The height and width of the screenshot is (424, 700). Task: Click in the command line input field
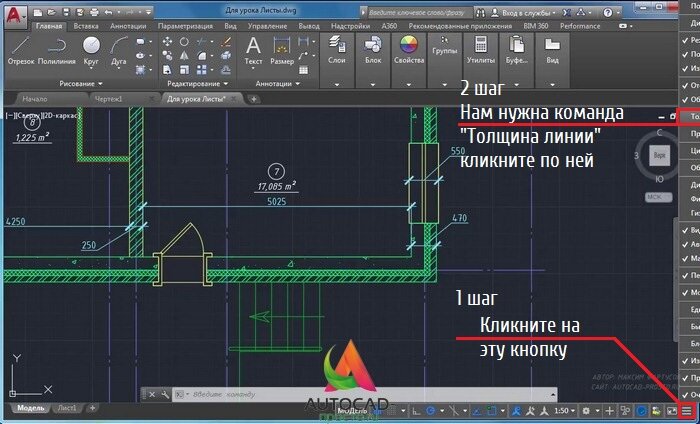[x=364, y=395]
